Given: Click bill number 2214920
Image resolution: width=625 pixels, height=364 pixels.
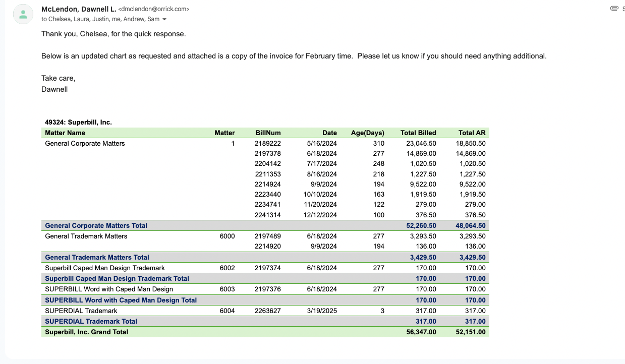Looking at the screenshot, I should coord(268,246).
